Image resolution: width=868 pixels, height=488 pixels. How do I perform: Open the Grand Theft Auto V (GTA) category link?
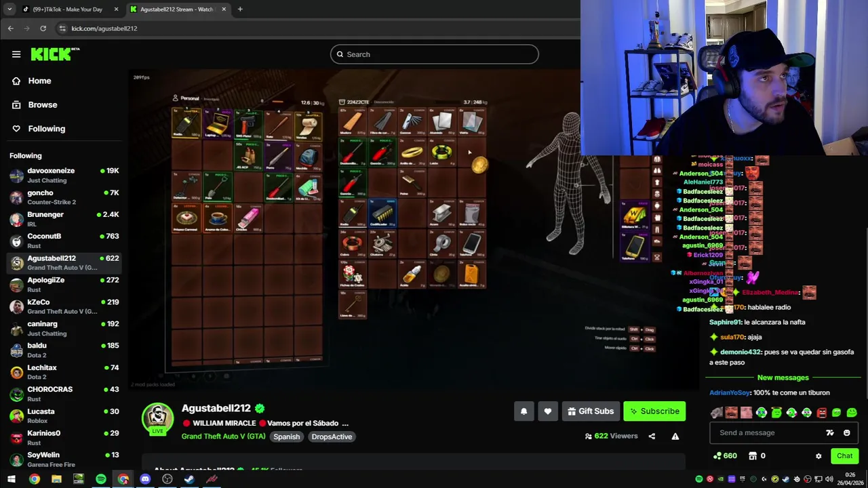coord(223,436)
